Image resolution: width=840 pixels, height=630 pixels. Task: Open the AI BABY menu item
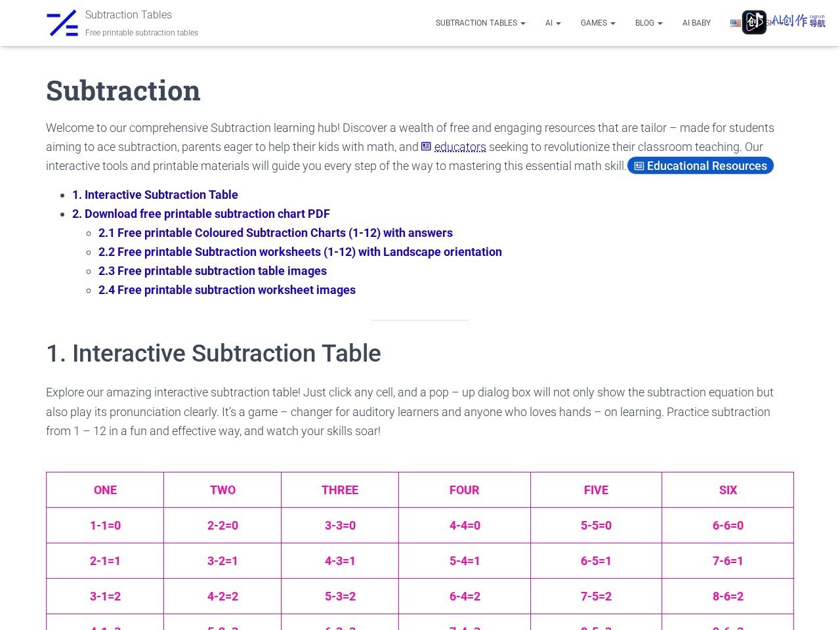tap(696, 23)
